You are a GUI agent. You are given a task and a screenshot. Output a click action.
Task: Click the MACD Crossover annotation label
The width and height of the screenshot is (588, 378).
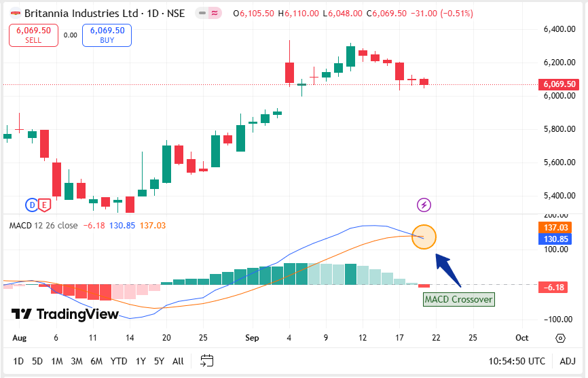click(458, 299)
